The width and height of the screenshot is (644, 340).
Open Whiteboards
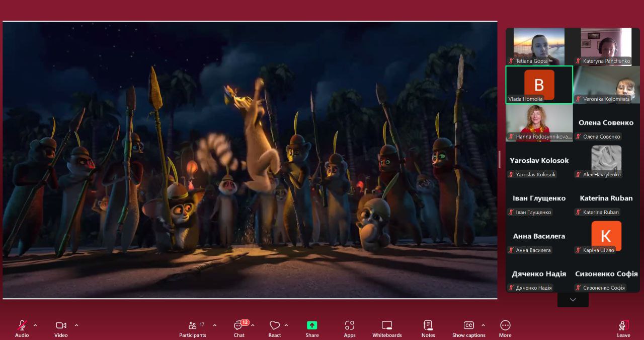pos(387,328)
